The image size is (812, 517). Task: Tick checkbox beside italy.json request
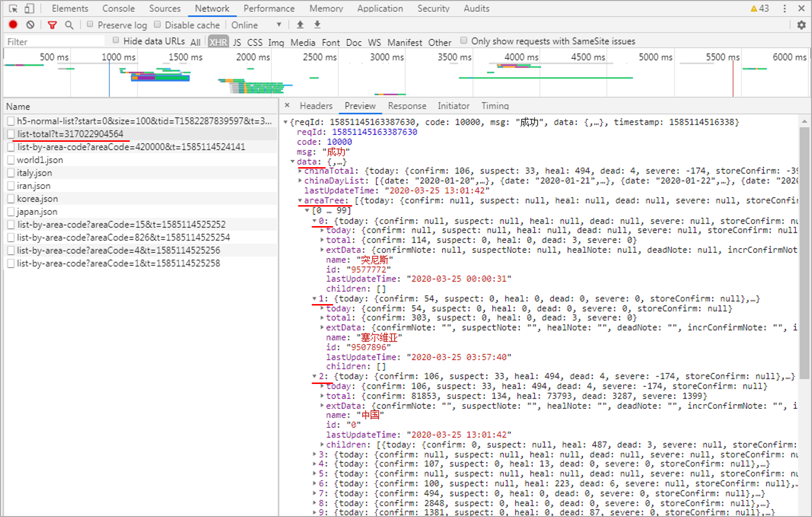[11, 173]
